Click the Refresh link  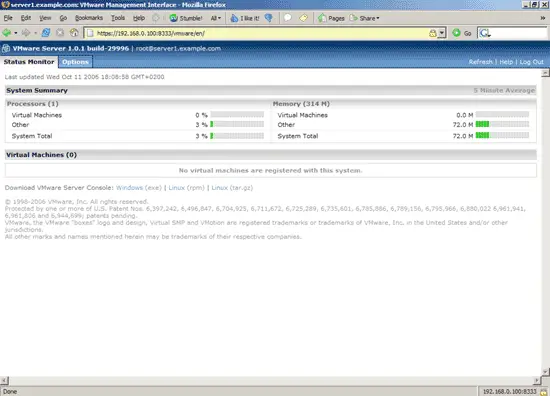click(481, 62)
